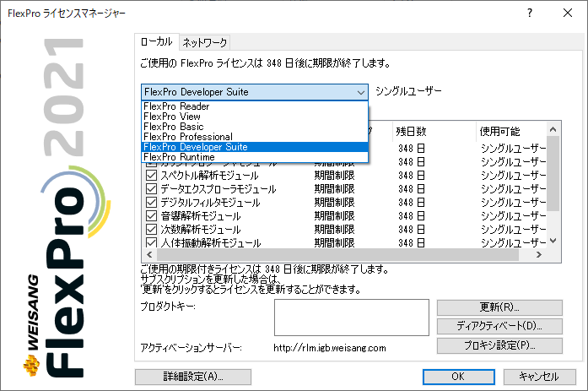588x391 pixels.
Task: Click the vertical scrollbar thumb
Action: tap(553, 173)
